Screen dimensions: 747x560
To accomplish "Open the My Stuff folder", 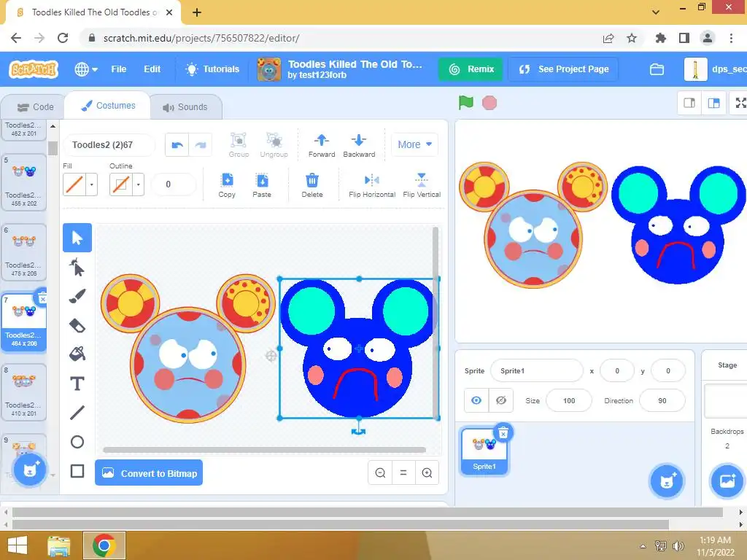I will (657, 69).
